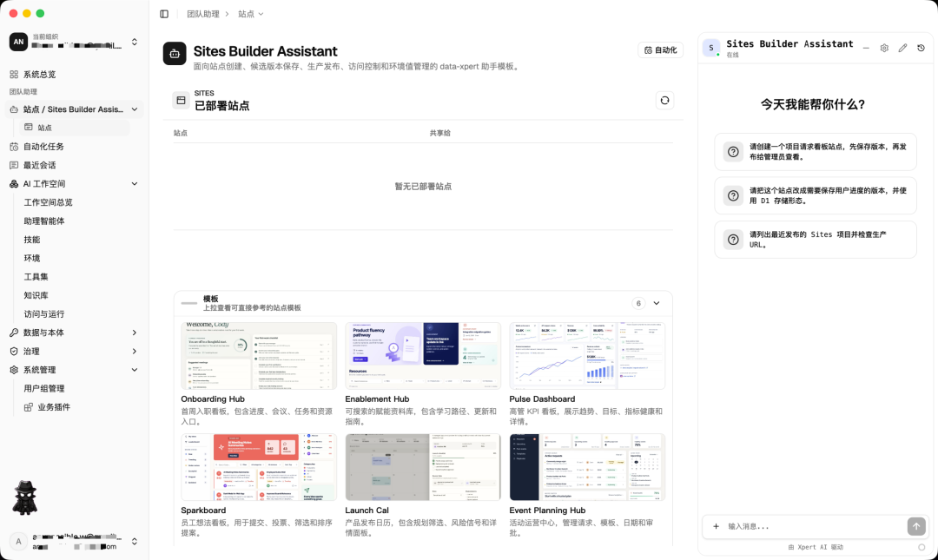Open the user account switcher at sidebar bottom
This screenshot has width=938, height=560.
[135, 542]
